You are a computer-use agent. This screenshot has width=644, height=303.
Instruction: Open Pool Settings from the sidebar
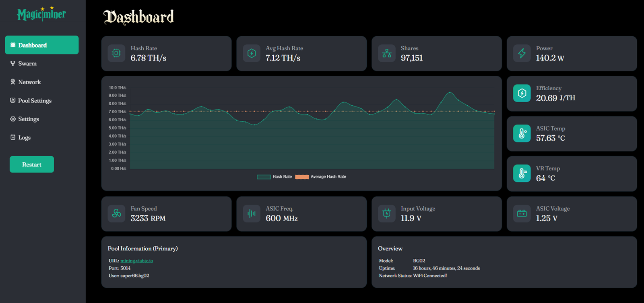point(34,101)
